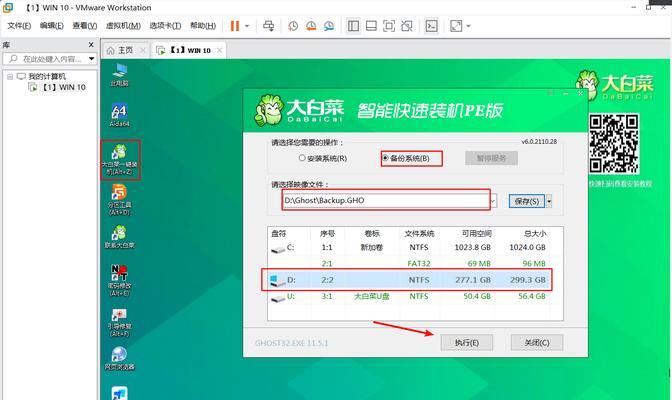Open the library search dropdown arrow
The image size is (672, 400).
click(x=92, y=59)
